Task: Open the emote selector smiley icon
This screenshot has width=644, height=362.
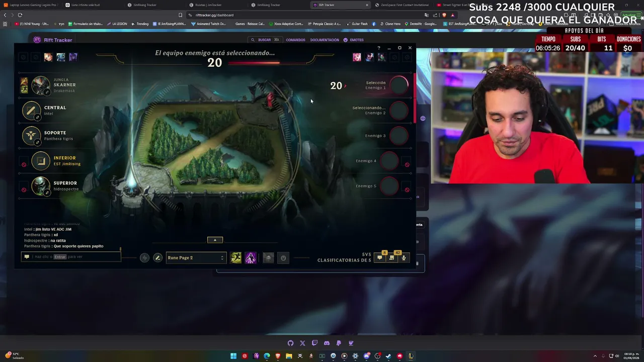Action: (283, 258)
